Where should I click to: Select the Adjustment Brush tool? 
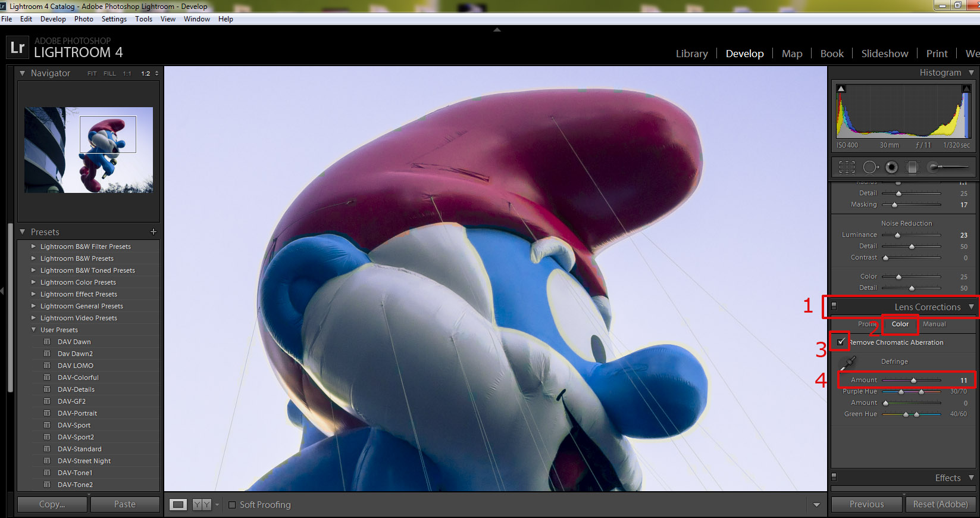[948, 167]
